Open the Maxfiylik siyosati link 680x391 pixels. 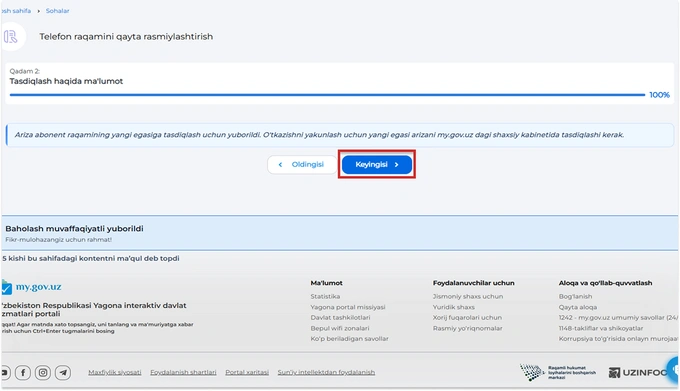point(115,372)
